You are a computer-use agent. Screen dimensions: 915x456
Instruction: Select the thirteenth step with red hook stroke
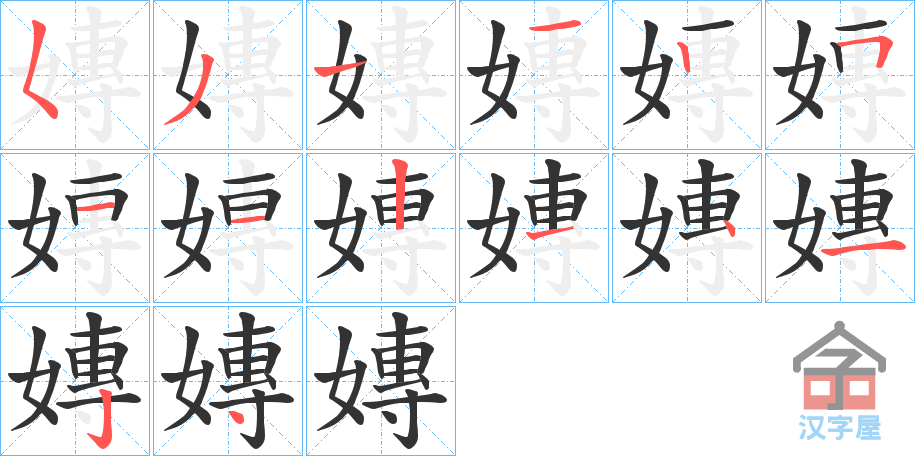pos(75,381)
